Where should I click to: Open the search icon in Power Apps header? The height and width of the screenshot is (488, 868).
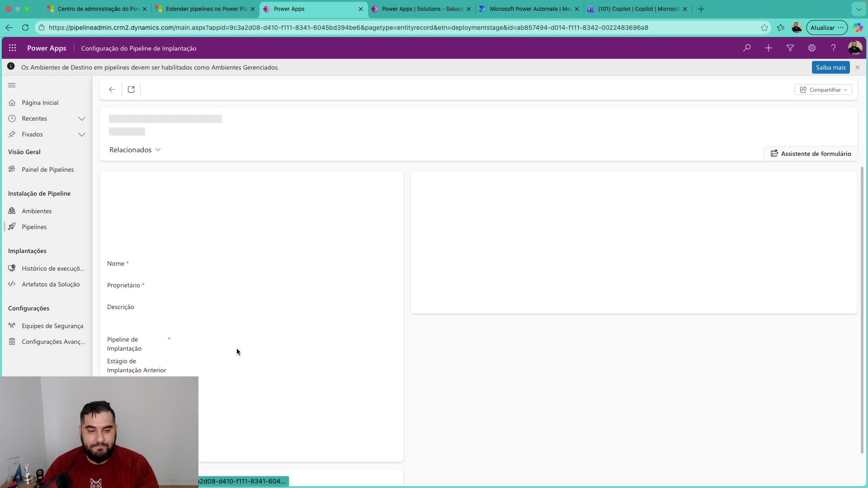click(746, 48)
